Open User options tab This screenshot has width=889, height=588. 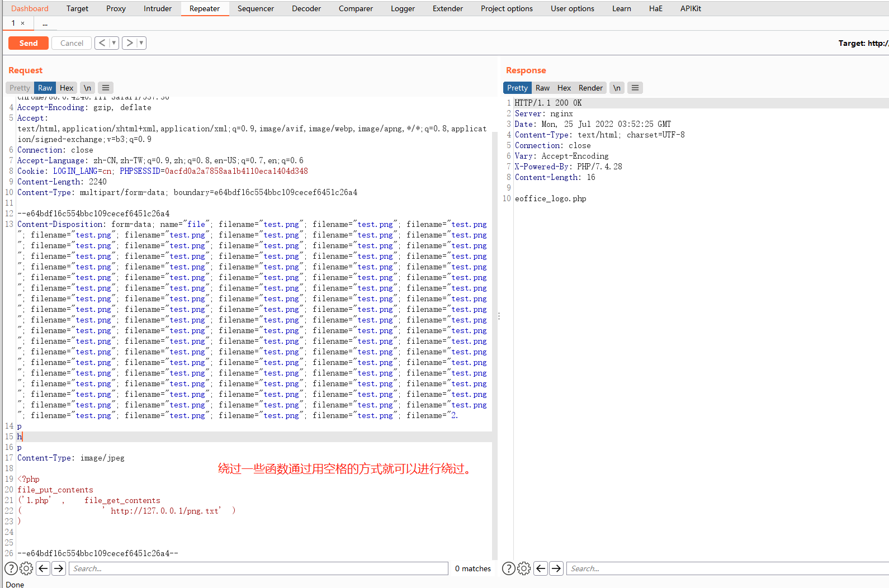point(573,8)
